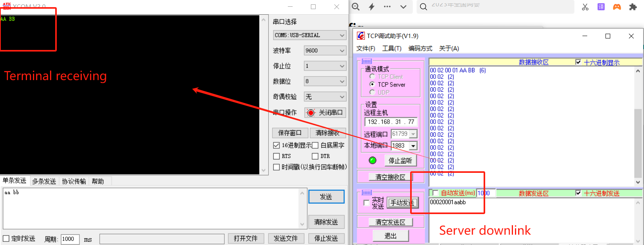Viewport: 644px width, 245px height.
Task: Click the red serial port status icon
Action: pyautogui.click(x=311, y=113)
